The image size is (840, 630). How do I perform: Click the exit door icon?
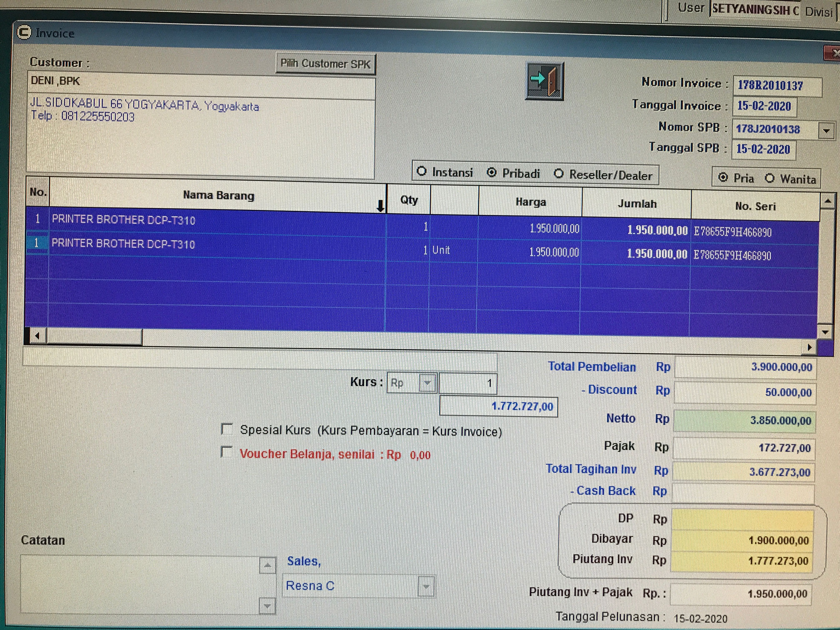pos(545,81)
